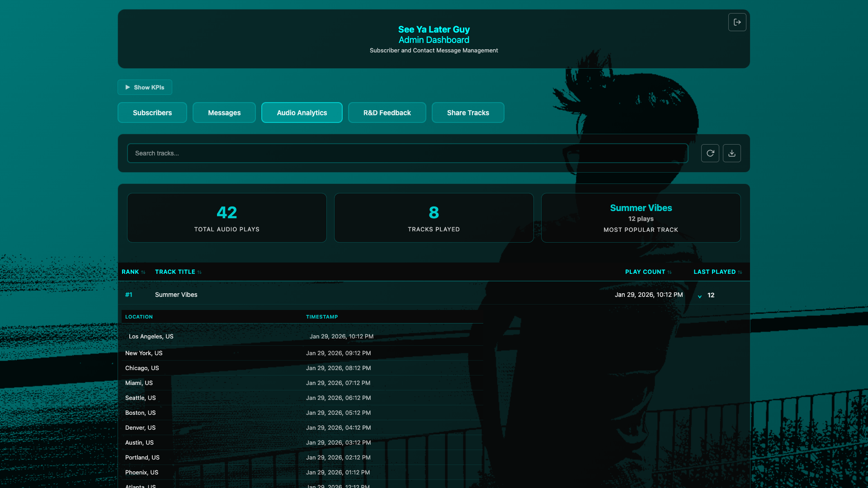Click the sort arrows beside LAST PLAYED
Viewport: 868px width, 488px height.
pos(740,272)
